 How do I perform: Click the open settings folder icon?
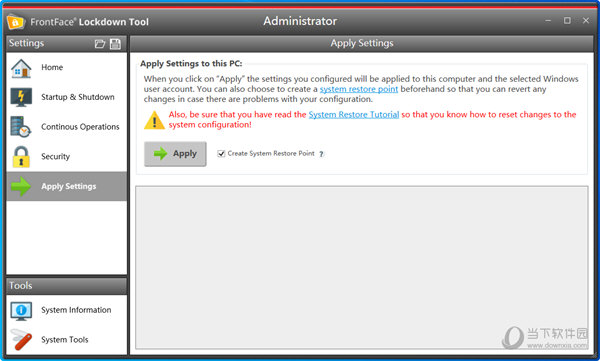pos(99,44)
